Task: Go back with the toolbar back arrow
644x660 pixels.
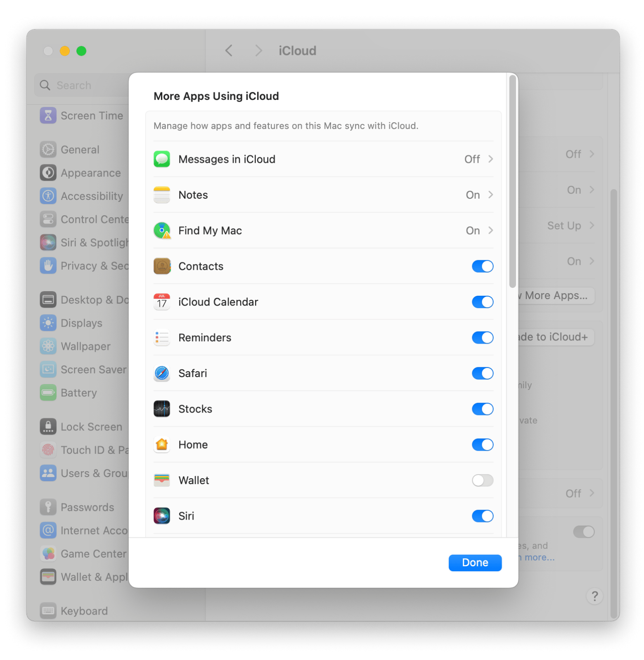Action: tap(229, 51)
